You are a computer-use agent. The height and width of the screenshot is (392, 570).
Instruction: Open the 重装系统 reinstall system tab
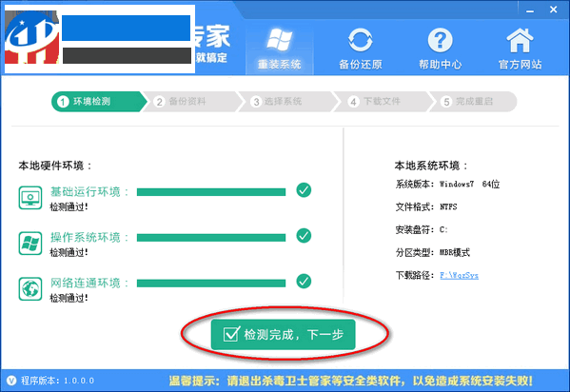click(x=279, y=49)
